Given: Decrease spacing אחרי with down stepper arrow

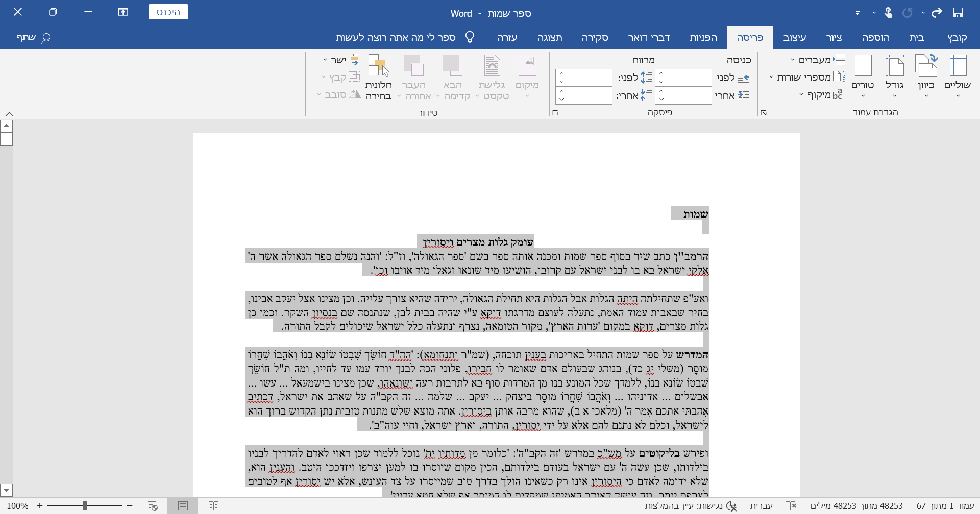Looking at the screenshot, I should (562, 99).
